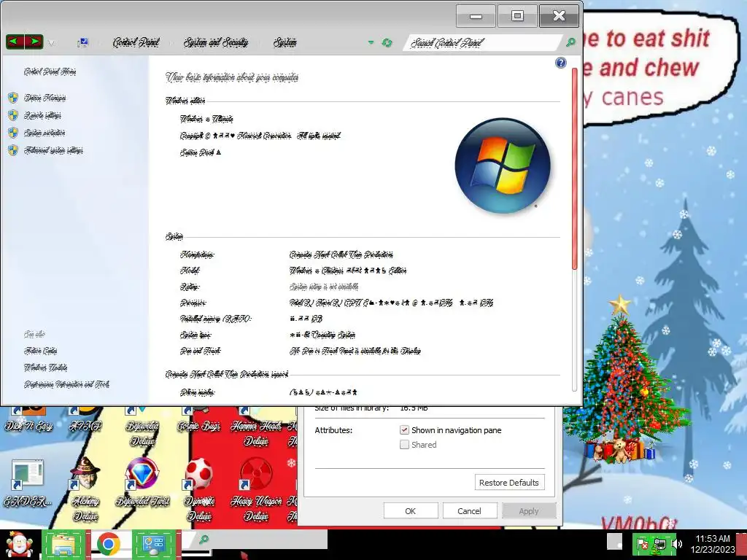Image resolution: width=747 pixels, height=560 pixels.
Task: Open the Action Center link under See also
Action: 41,351
